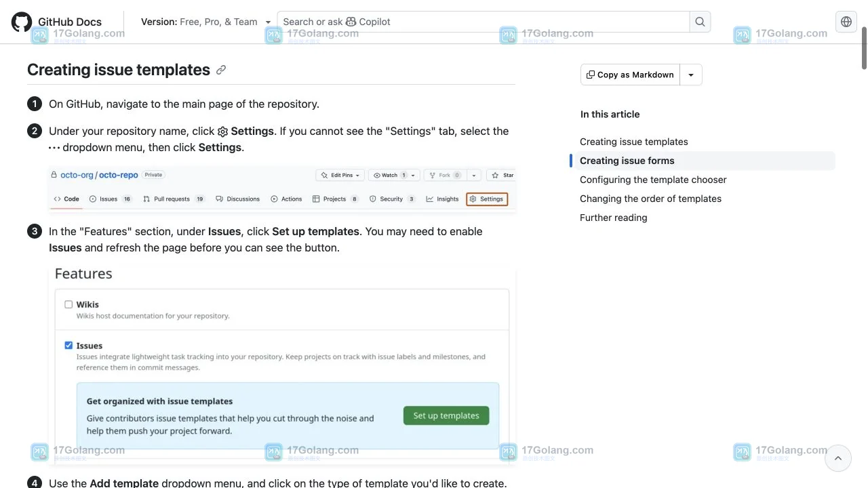Jump to Creating issue forms section
The height and width of the screenshot is (488, 868).
[x=627, y=161]
